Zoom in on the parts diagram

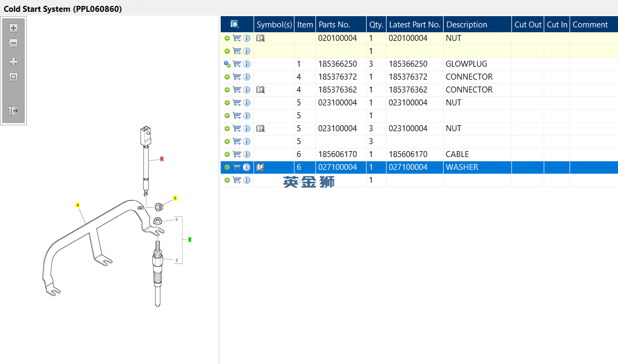point(13,28)
